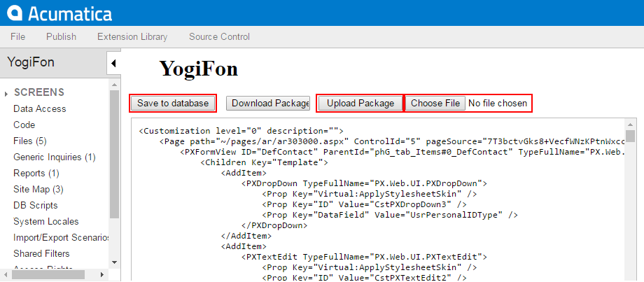
Task: Click the Acumatica logo icon
Action: [x=15, y=13]
